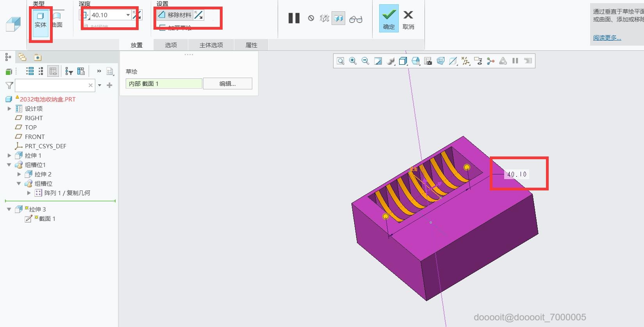Viewport: 644px width, 327px height.
Task: Pause the feature with the pause icon
Action: click(x=294, y=18)
